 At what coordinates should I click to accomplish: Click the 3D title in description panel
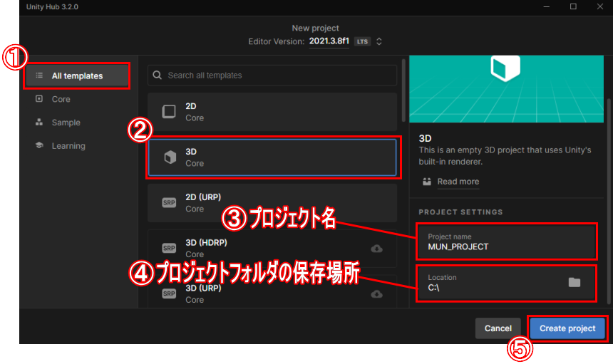[425, 138]
